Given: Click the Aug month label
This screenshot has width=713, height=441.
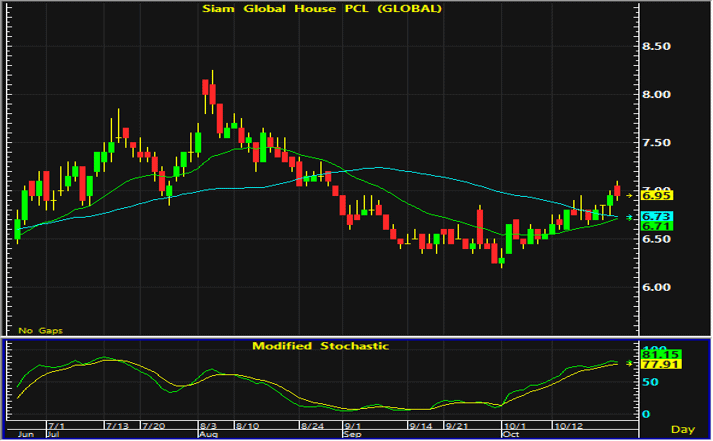Looking at the screenshot, I should 209,434.
